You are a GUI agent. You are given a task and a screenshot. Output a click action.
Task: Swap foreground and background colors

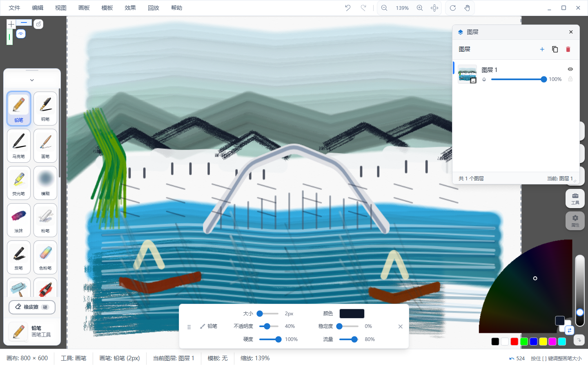click(570, 330)
